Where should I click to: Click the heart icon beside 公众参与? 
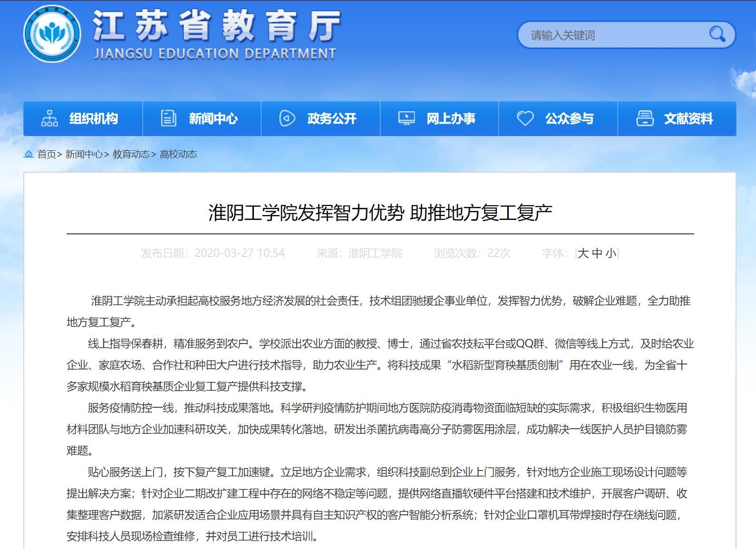click(x=525, y=118)
